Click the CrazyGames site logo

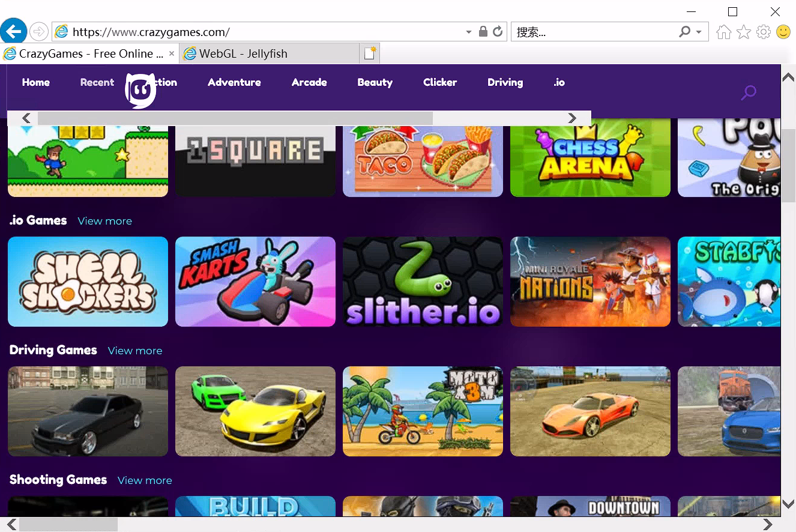point(140,90)
